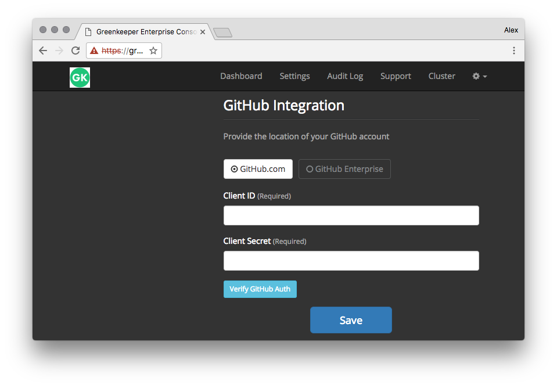
Task: Click the Client ID label
Action: pyautogui.click(x=239, y=196)
